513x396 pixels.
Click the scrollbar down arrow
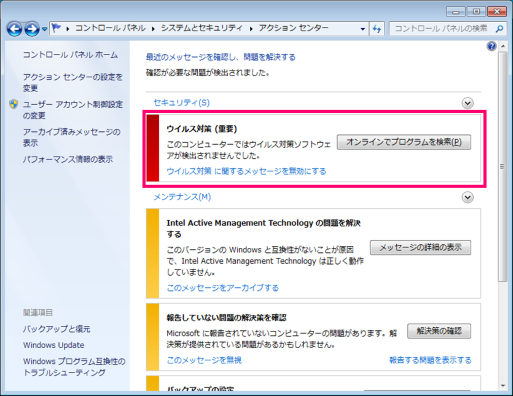pyautogui.click(x=503, y=386)
